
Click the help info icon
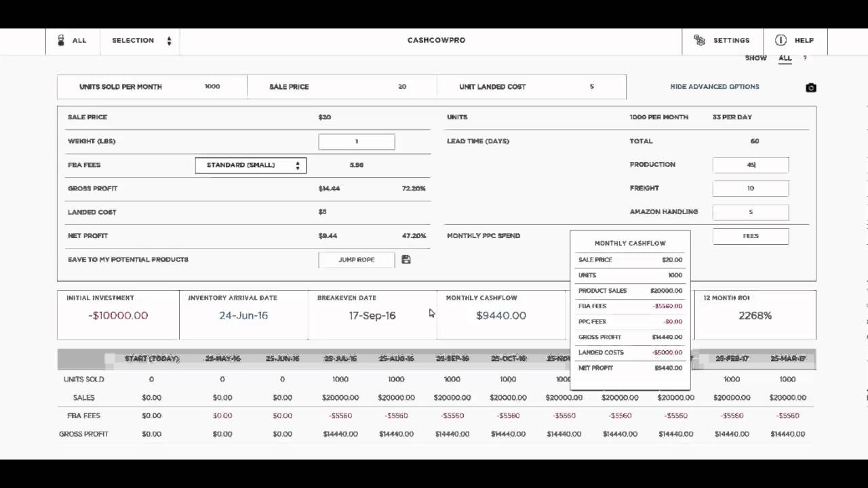(781, 41)
